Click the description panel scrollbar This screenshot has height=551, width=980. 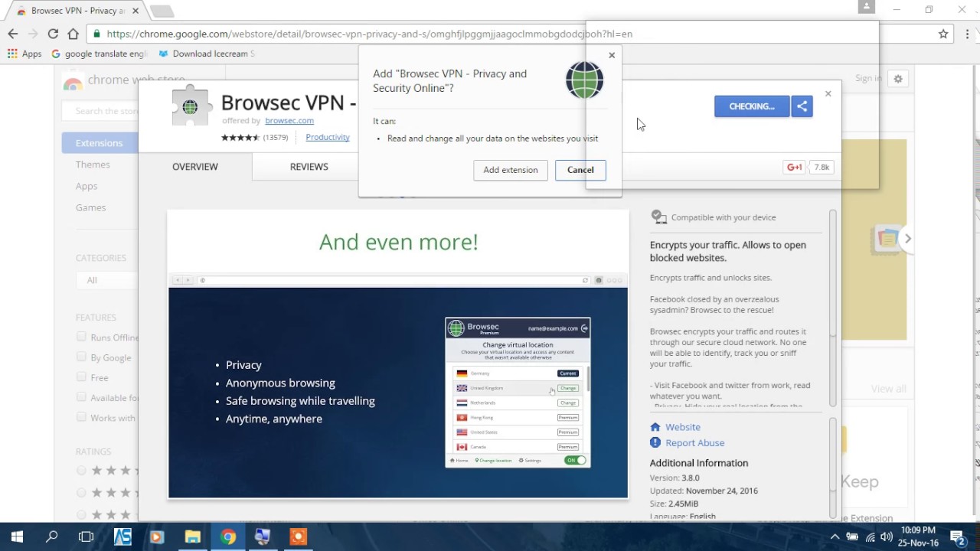click(832, 306)
